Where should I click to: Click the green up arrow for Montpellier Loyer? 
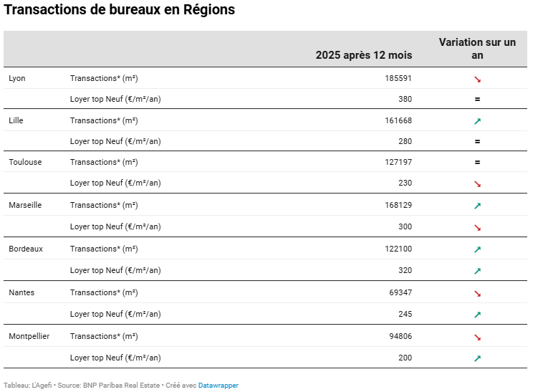(x=477, y=358)
